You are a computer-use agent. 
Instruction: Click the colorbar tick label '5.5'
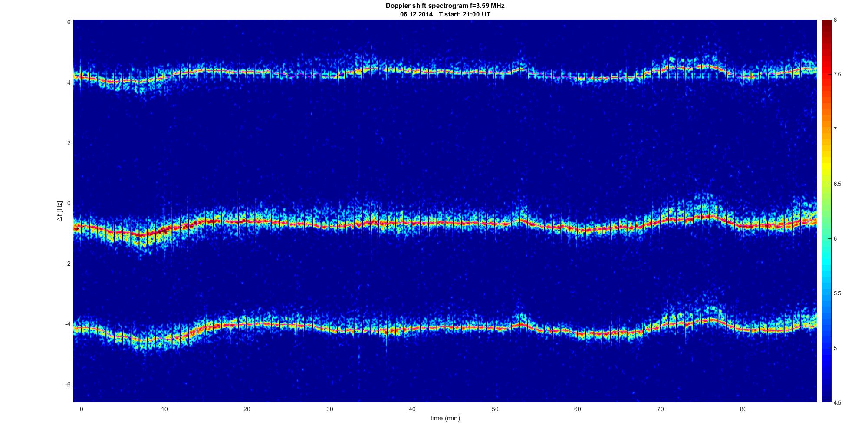(x=837, y=293)
